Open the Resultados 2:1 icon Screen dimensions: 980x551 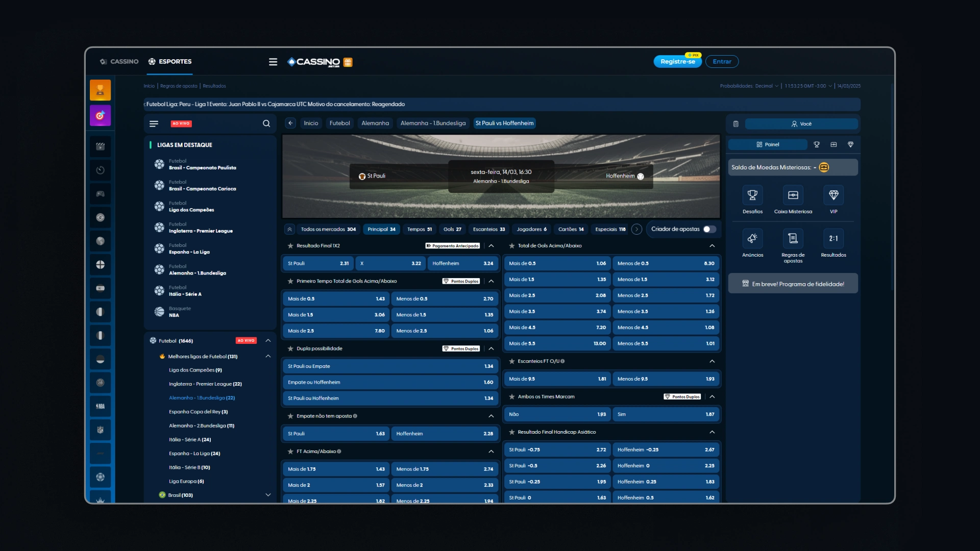point(834,239)
